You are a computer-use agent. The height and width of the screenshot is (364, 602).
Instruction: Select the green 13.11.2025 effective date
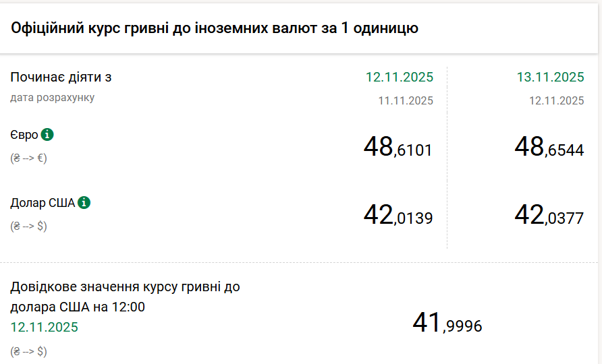click(550, 77)
